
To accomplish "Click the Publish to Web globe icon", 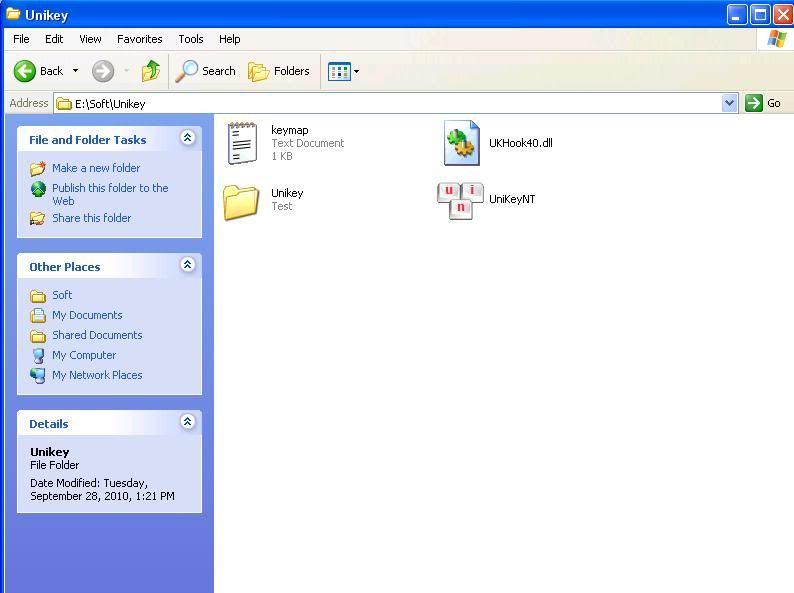I will click(38, 189).
